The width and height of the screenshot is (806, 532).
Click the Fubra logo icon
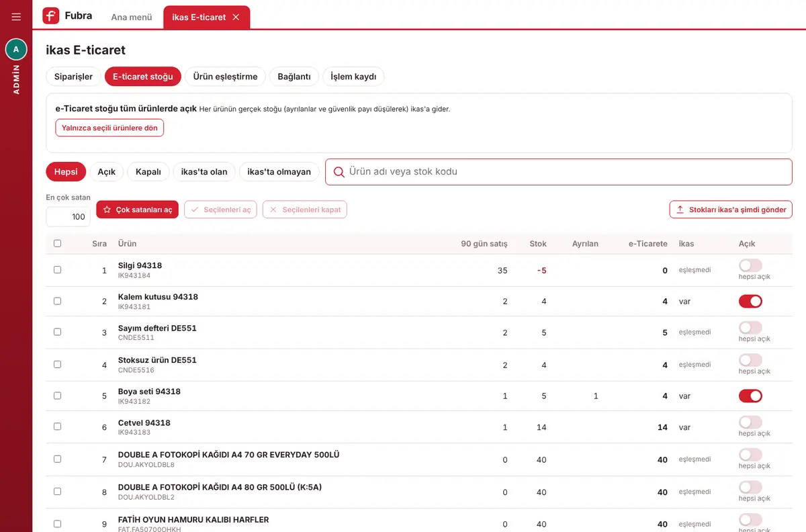[51, 16]
